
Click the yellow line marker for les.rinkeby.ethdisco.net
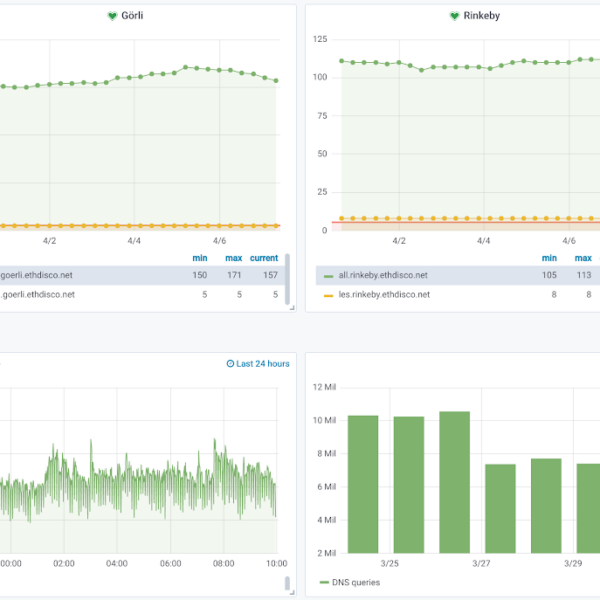coord(327,295)
